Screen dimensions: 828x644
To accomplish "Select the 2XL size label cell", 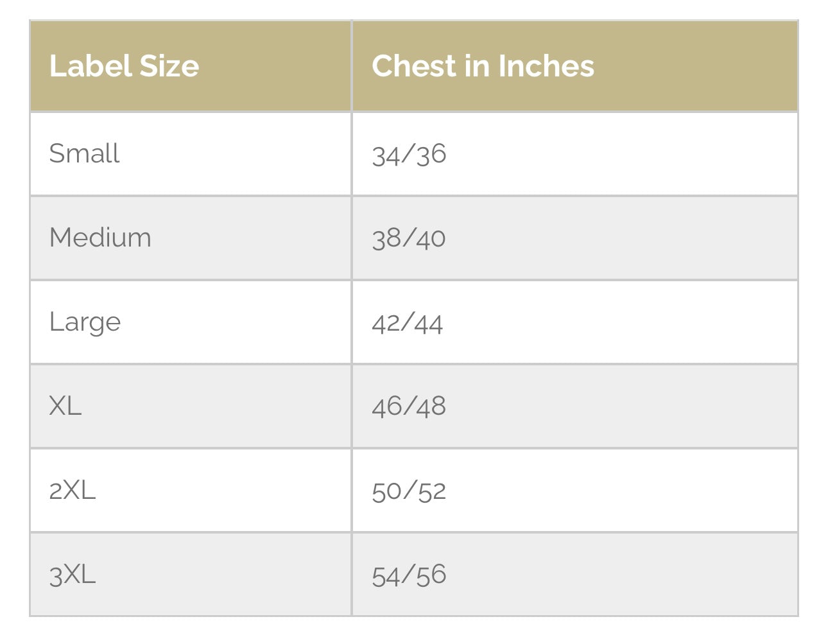I will 73,490.
